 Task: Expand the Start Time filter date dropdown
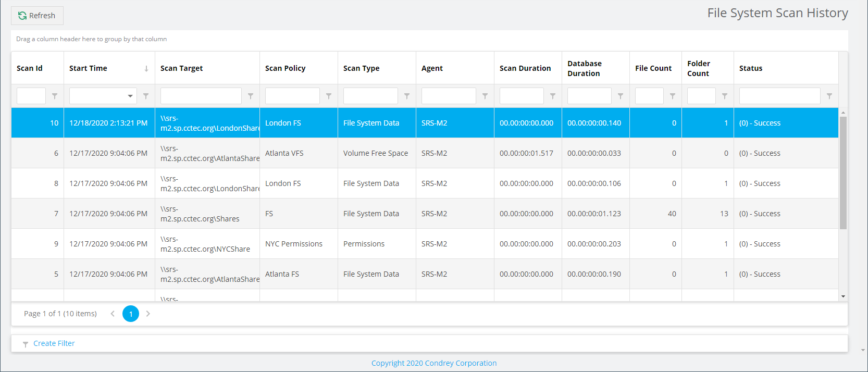130,96
